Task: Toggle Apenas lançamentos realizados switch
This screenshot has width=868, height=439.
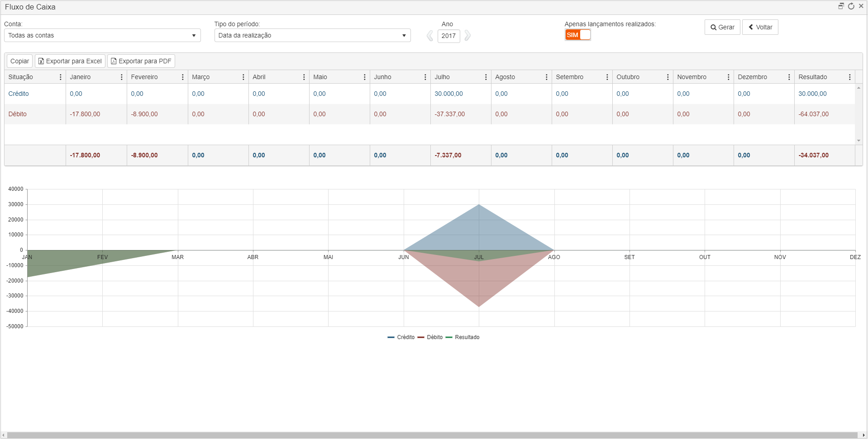Action: point(578,35)
